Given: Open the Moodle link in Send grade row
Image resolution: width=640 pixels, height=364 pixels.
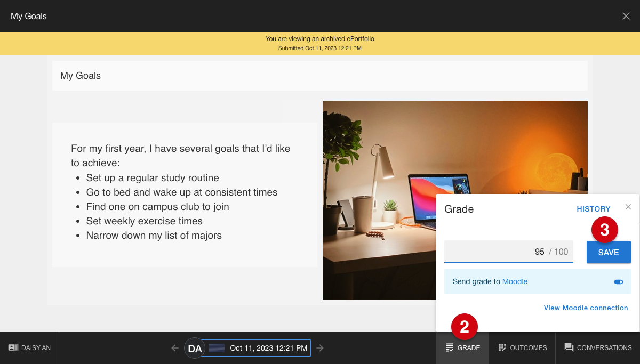Looking at the screenshot, I should pos(515,281).
